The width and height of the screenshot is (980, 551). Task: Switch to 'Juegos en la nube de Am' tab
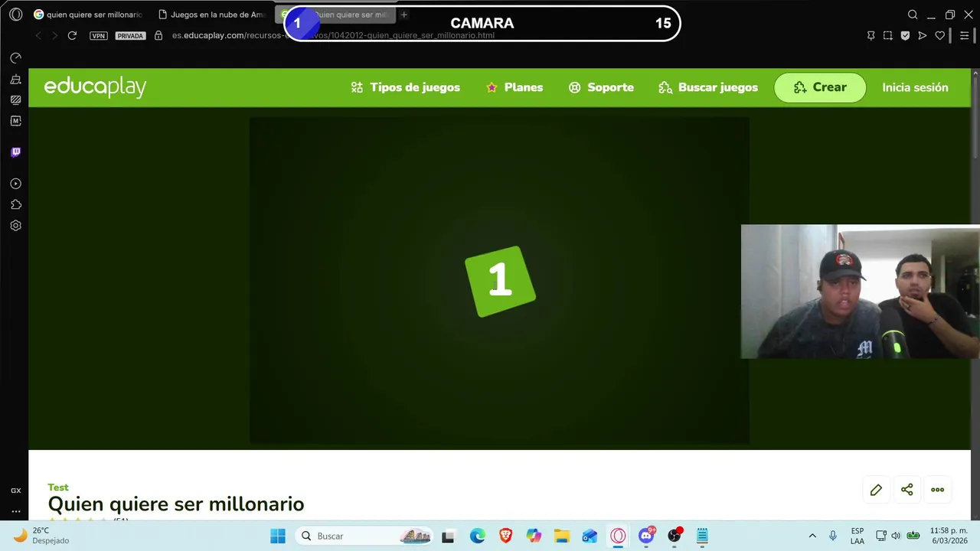tap(212, 15)
